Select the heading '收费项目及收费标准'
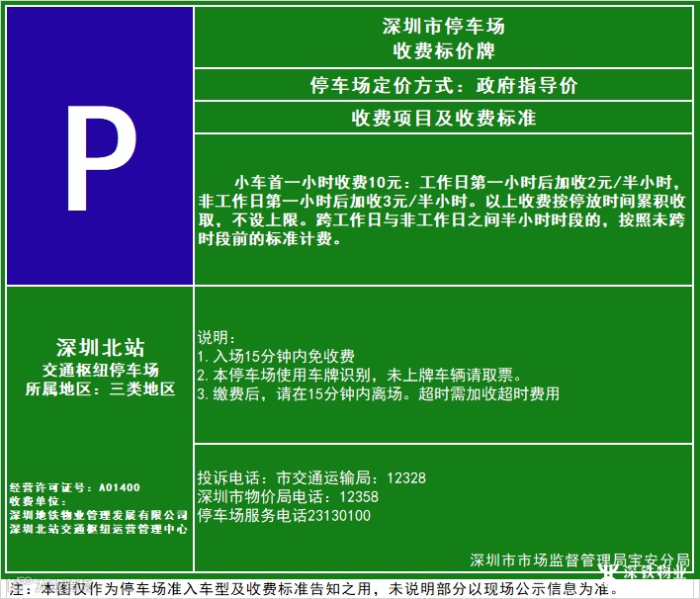Image resolution: width=700 pixels, height=599 pixels. click(x=443, y=118)
